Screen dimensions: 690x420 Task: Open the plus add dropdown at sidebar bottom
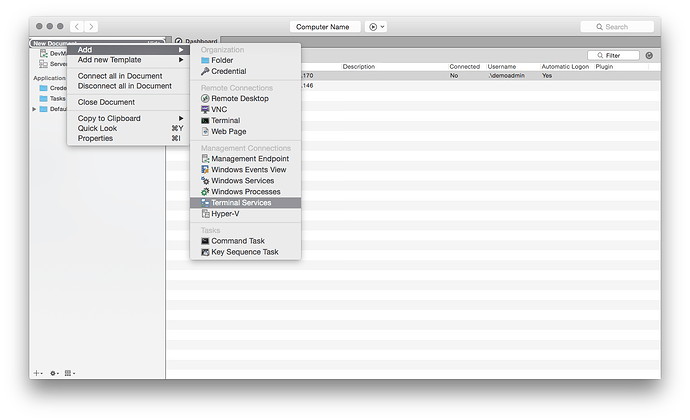coord(38,373)
